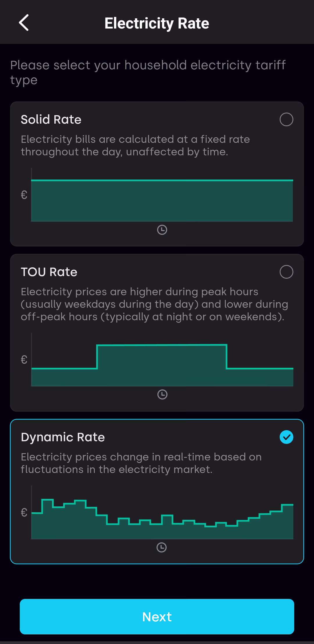The width and height of the screenshot is (314, 644).
Task: Select the TOU Rate radio button
Action: coord(286,272)
